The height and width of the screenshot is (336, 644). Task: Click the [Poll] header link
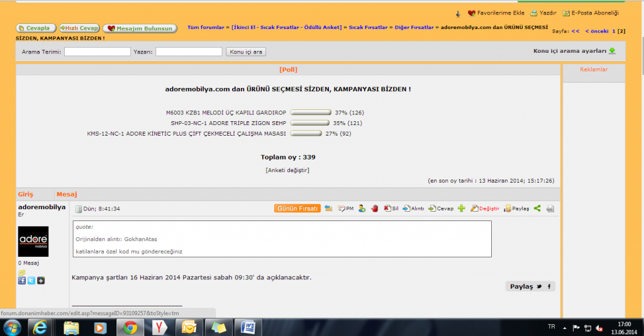pos(288,70)
